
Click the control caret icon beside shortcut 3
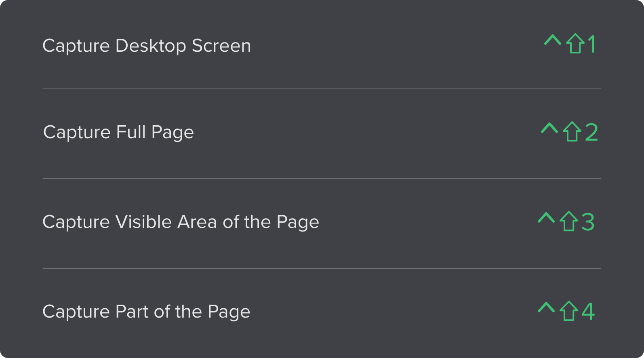point(546,218)
